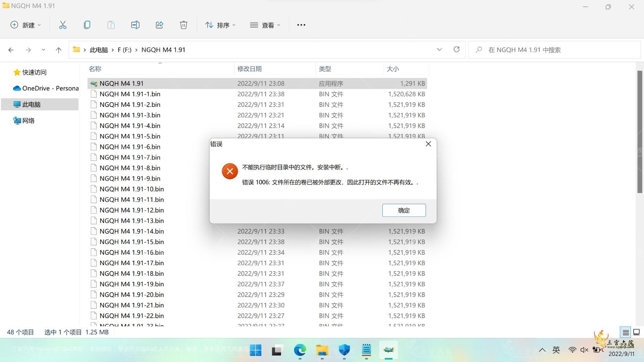Viewport: 644px width, 362px height.
Task: Click the muted volume icon in tray
Action: pyautogui.click(x=584, y=350)
